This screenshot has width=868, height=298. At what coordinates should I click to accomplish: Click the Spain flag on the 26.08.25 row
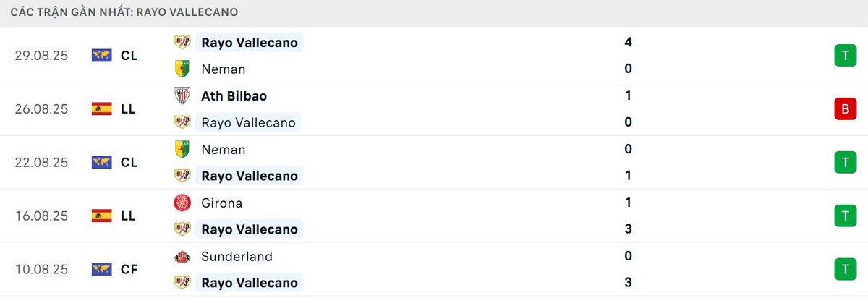click(x=101, y=109)
